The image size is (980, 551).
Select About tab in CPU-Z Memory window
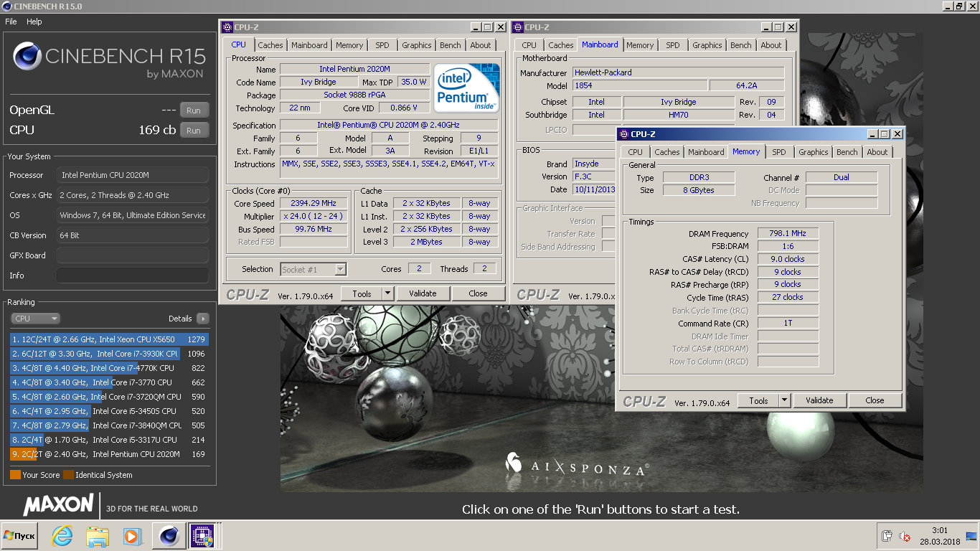pyautogui.click(x=877, y=152)
